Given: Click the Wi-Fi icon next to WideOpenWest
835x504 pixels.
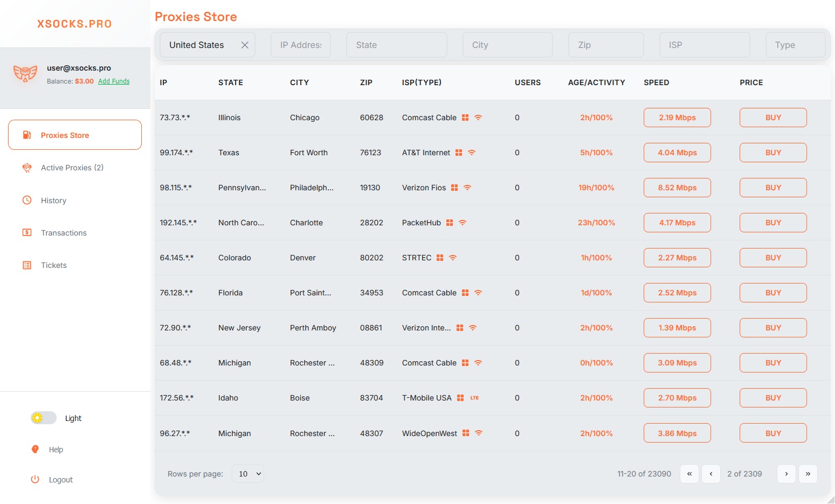Looking at the screenshot, I should pyautogui.click(x=478, y=433).
